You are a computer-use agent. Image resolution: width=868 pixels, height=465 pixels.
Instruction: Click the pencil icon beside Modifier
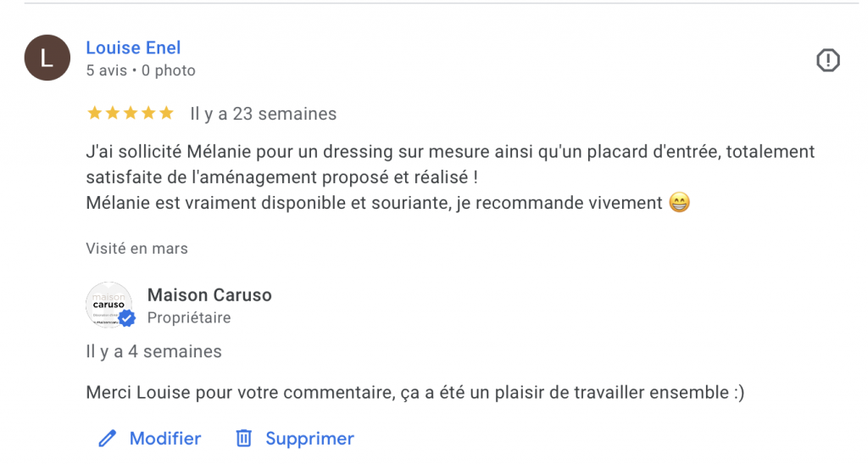click(107, 439)
